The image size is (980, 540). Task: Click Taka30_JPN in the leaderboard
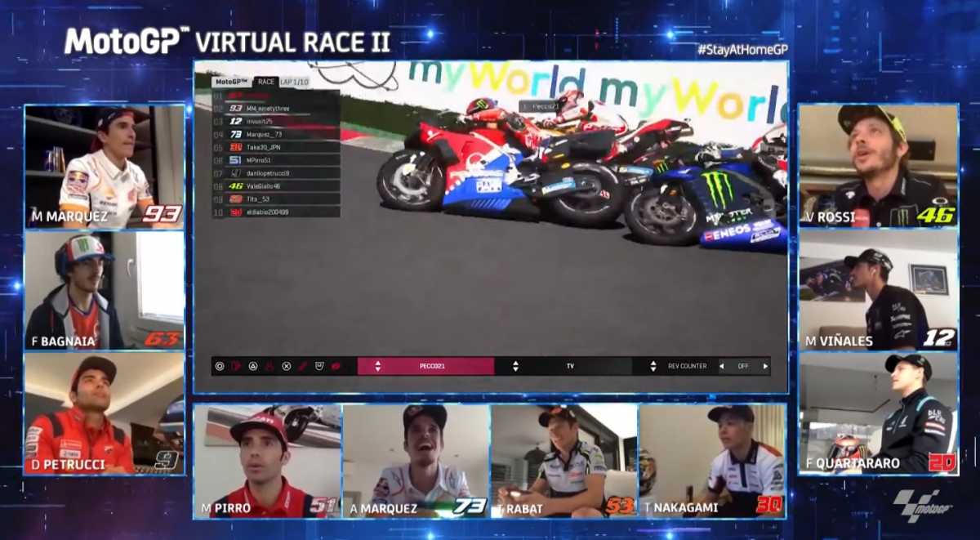coord(263,147)
